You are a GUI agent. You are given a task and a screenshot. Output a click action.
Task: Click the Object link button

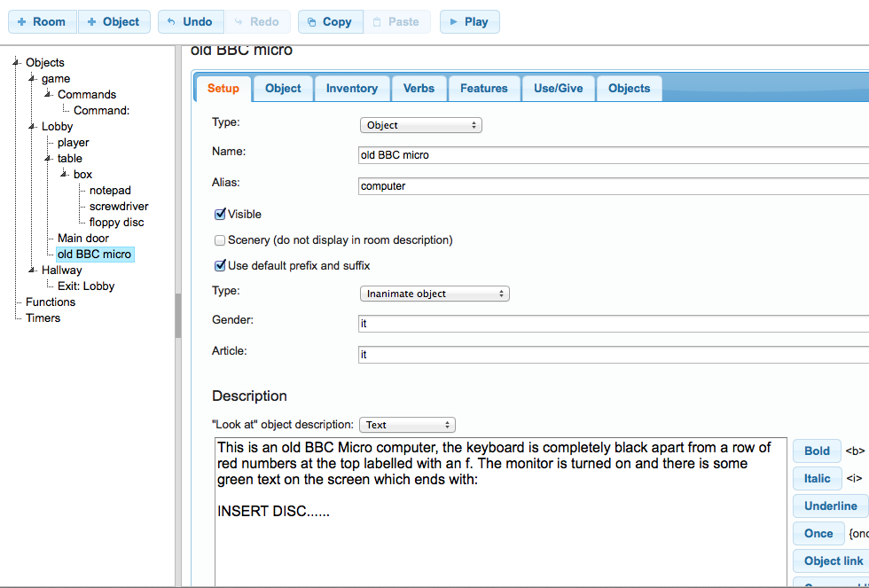click(833, 561)
